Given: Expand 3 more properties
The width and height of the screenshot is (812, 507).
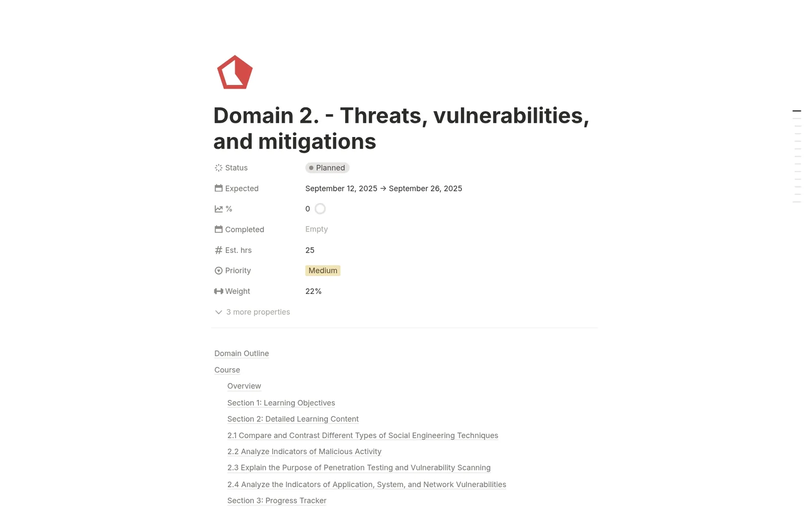Looking at the screenshot, I should 253,312.
